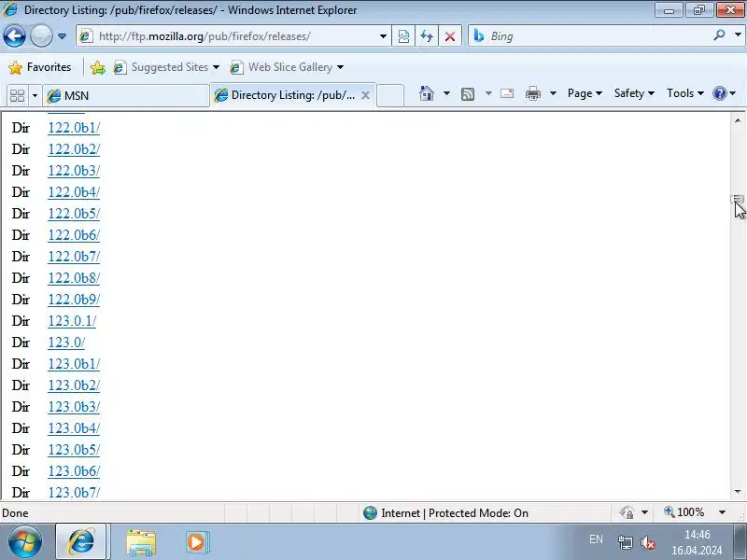The width and height of the screenshot is (747, 560).
Task: Add page to Favorites bar icon
Action: coord(98,67)
